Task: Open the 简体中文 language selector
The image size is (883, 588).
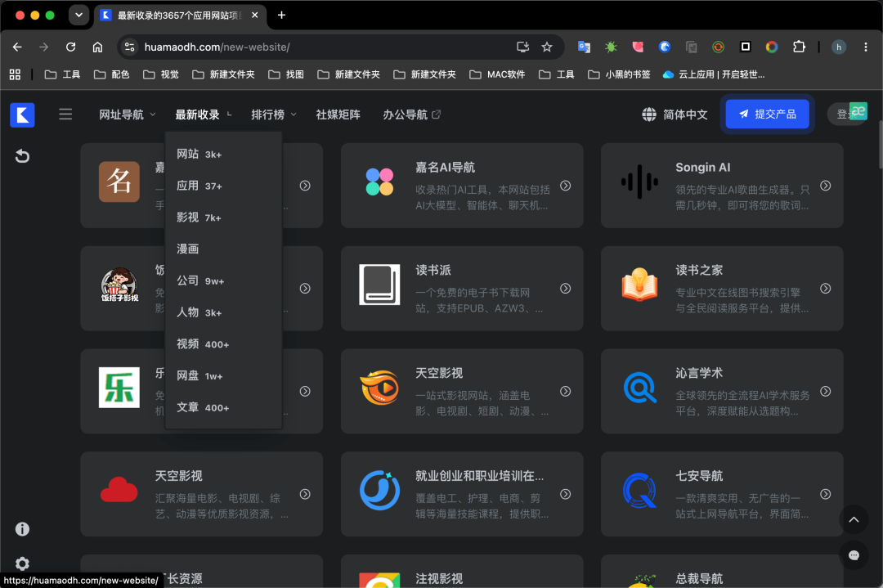Action: coord(675,114)
